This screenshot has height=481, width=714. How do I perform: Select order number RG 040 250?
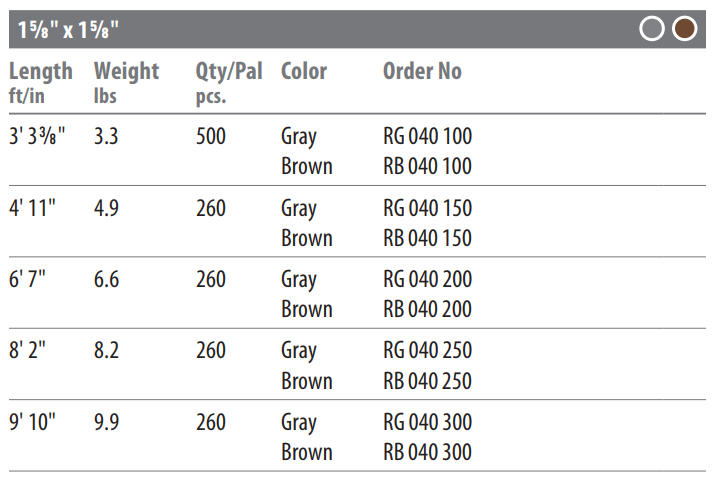428,350
